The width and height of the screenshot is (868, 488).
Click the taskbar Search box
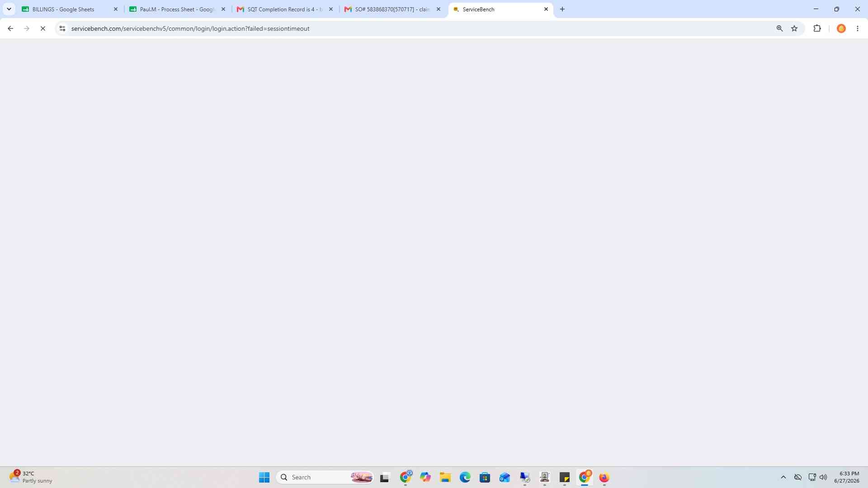[325, 477]
